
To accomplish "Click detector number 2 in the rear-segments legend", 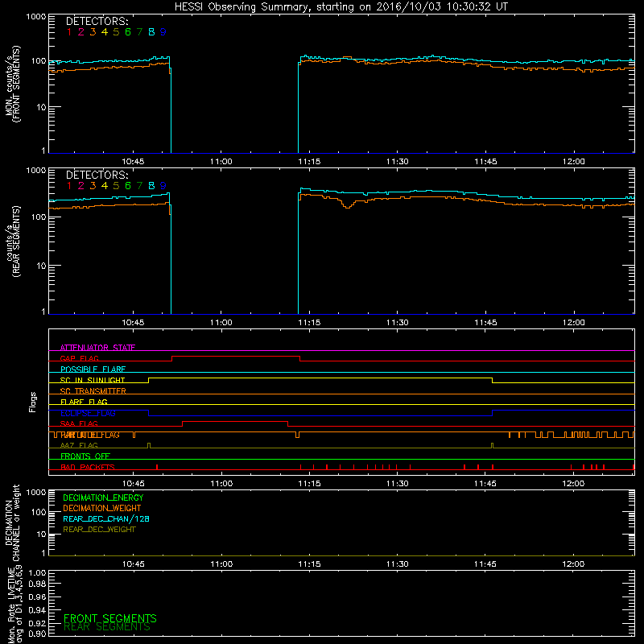I will pos(81,186).
